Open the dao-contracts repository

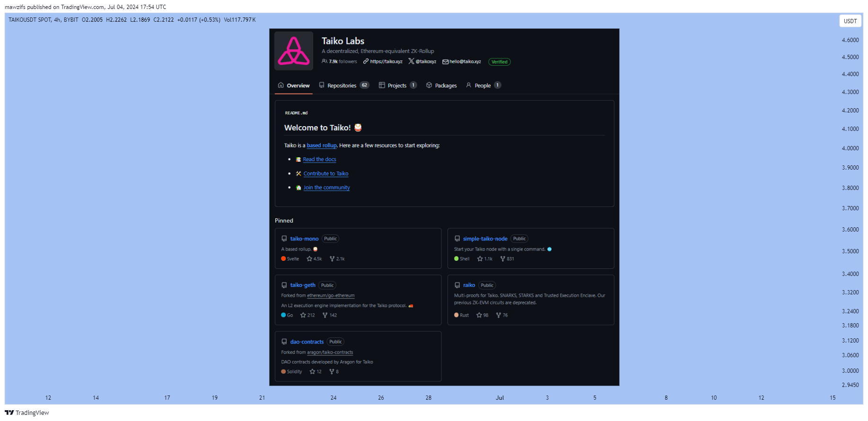tap(307, 342)
